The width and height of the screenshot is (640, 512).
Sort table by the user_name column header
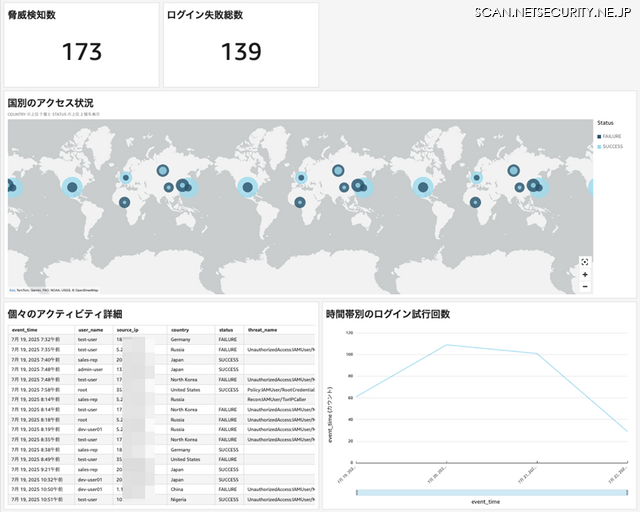[x=91, y=329]
